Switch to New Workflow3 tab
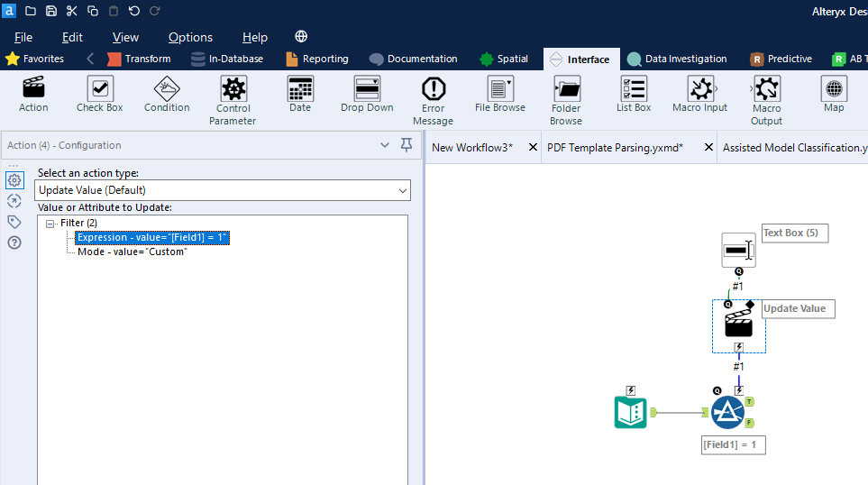The height and width of the screenshot is (485, 868). tap(472, 147)
